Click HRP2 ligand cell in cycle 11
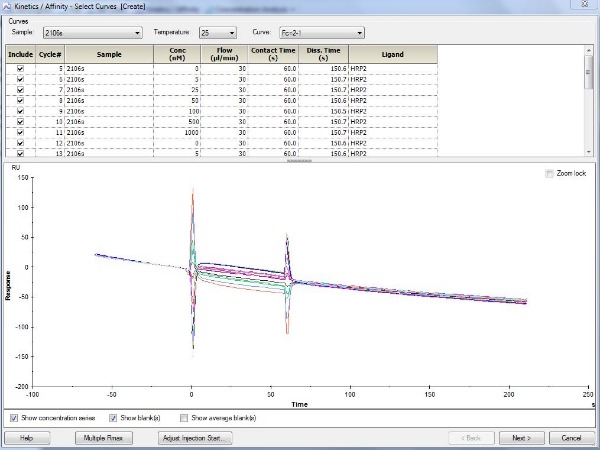The width and height of the screenshot is (600, 450). coord(393,132)
